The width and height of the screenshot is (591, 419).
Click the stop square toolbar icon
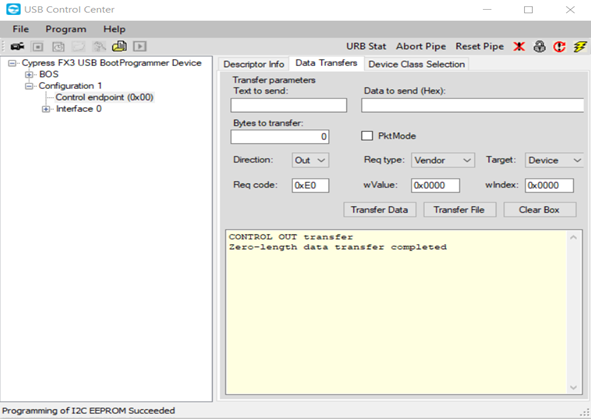(x=38, y=47)
